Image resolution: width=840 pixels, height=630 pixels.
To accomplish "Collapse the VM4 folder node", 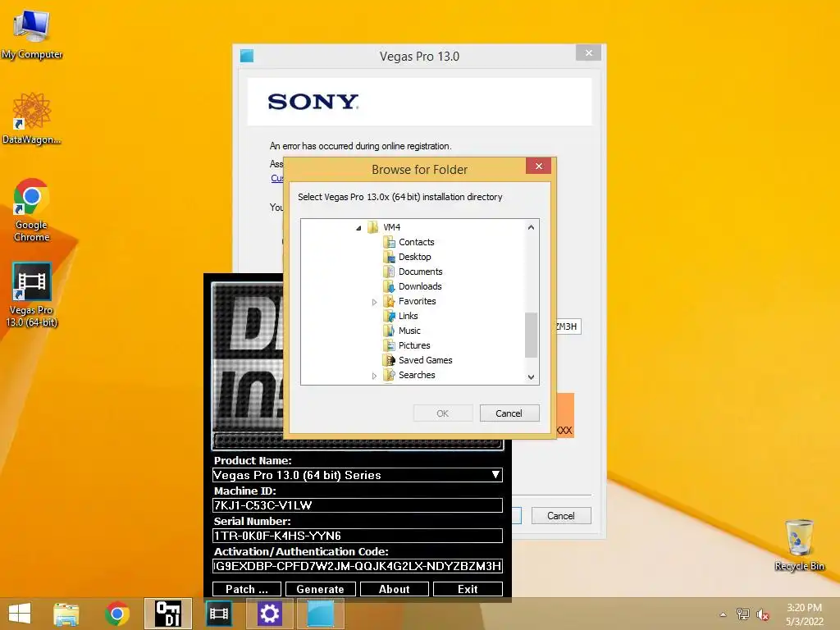I will pyautogui.click(x=358, y=228).
